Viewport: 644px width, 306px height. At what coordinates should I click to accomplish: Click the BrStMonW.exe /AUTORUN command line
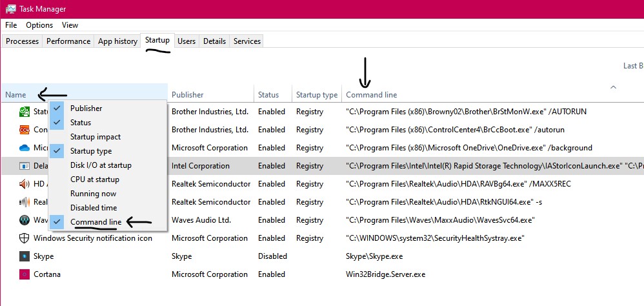[x=466, y=112]
